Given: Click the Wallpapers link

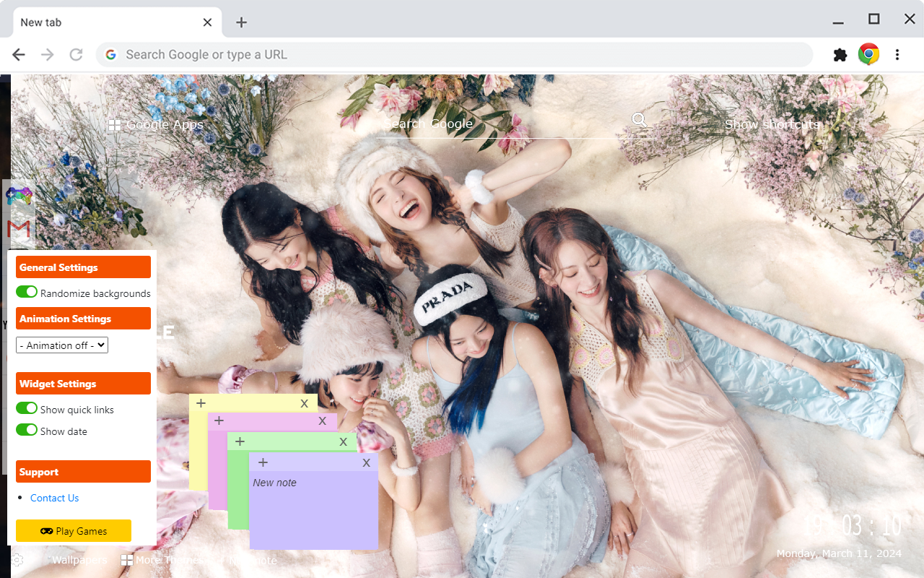Looking at the screenshot, I should pos(79,560).
